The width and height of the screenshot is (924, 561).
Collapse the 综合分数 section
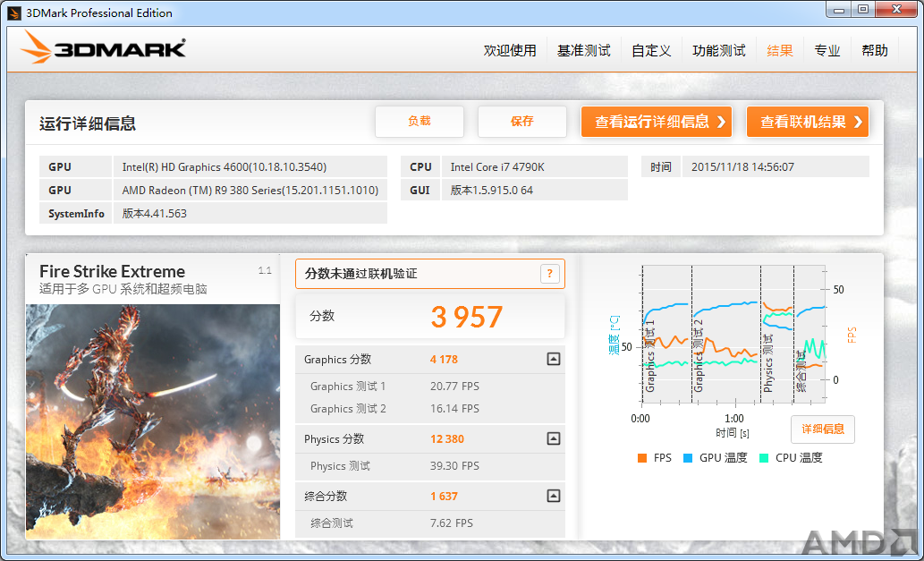tap(553, 496)
